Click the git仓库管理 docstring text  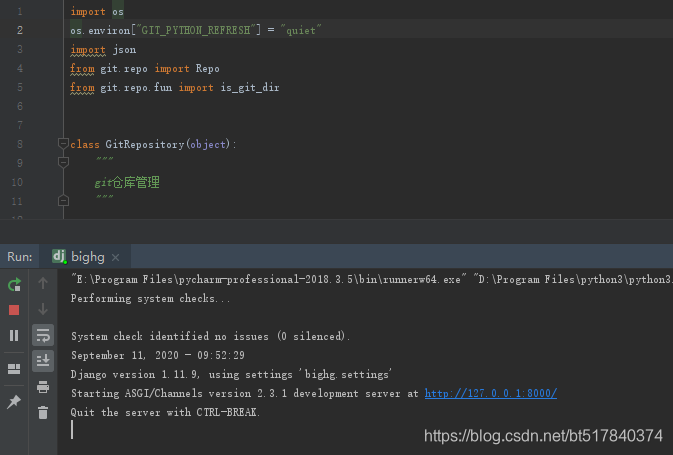point(127,182)
